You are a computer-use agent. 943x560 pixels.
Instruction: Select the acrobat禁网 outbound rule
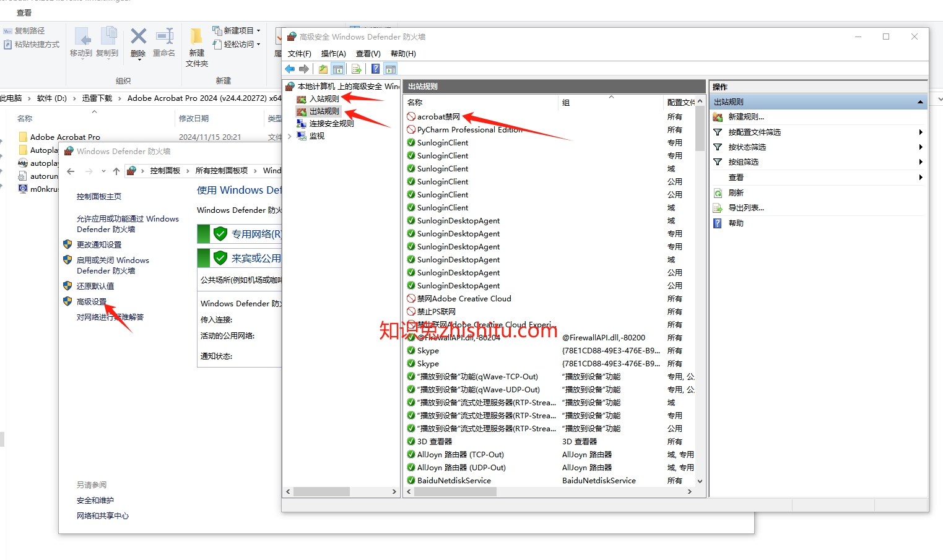(x=438, y=117)
